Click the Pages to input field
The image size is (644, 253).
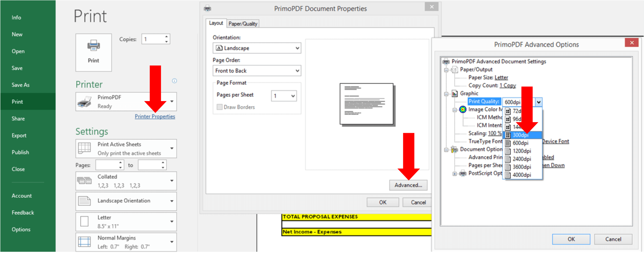[150, 165]
